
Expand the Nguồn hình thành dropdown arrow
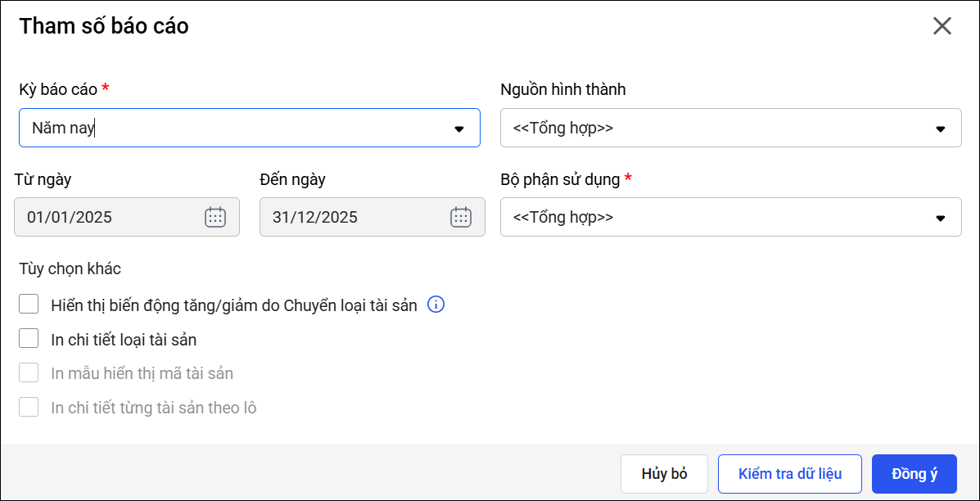[x=940, y=129]
